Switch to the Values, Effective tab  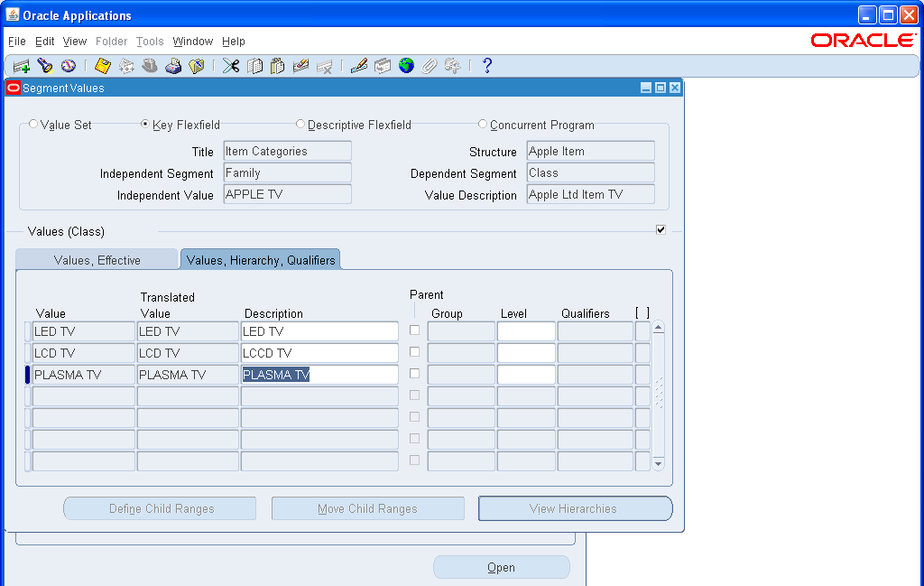[x=97, y=258]
